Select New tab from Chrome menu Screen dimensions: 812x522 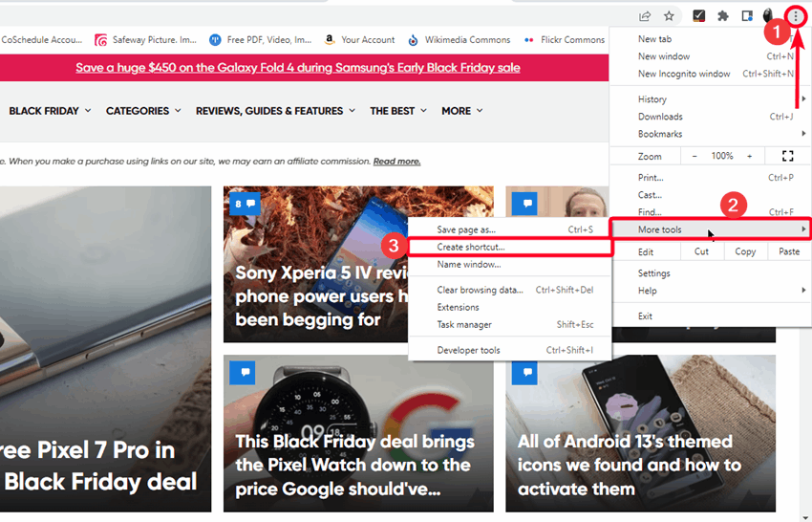[710, 39]
